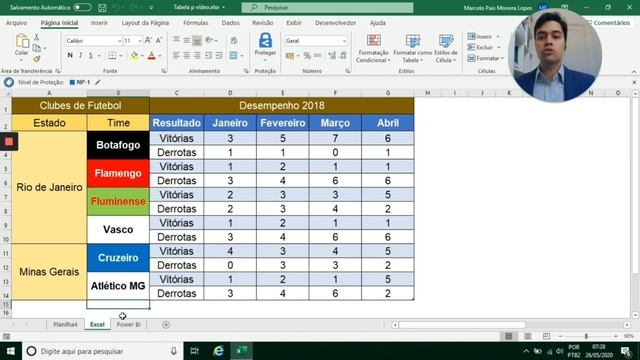
Task: Open the Comentários button
Action: click(609, 23)
